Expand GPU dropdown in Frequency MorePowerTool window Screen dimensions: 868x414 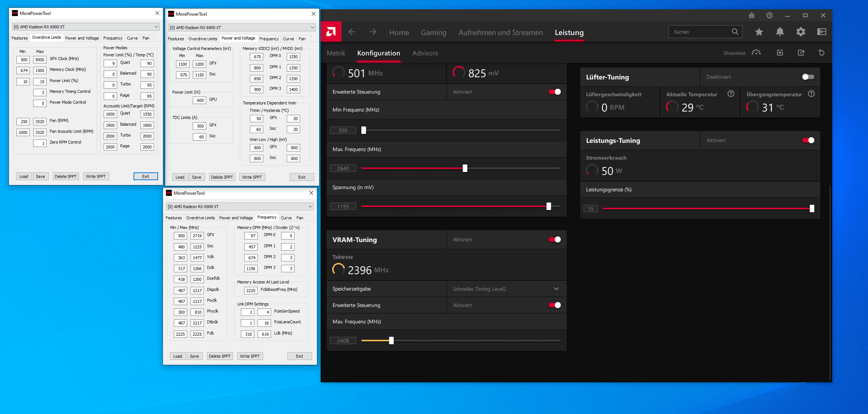(310, 206)
